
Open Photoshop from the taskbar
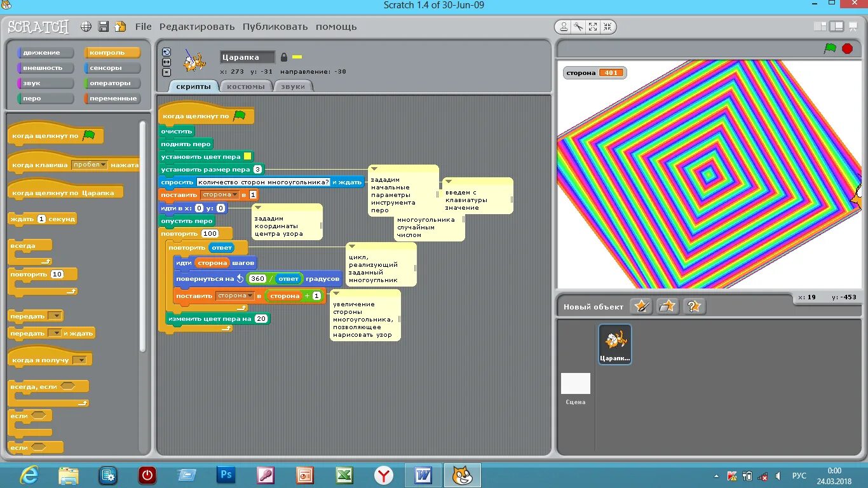click(x=226, y=475)
